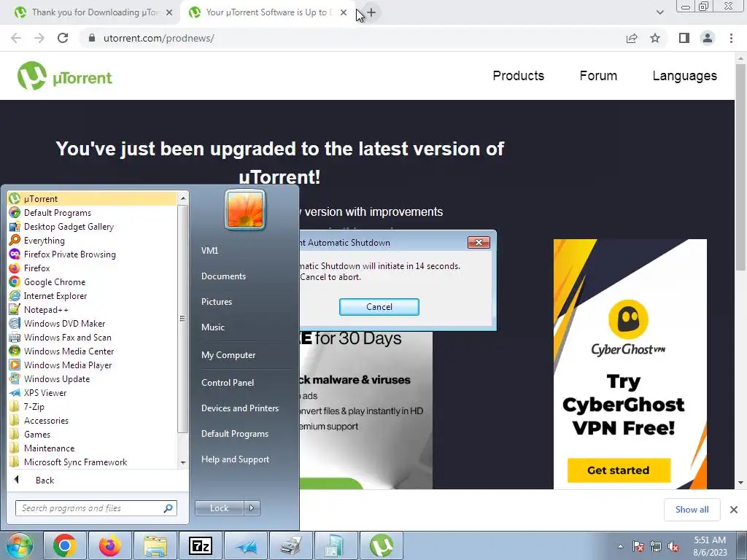This screenshot has width=747, height=560.
Task: Open Languages in the site navigation
Action: coord(684,76)
